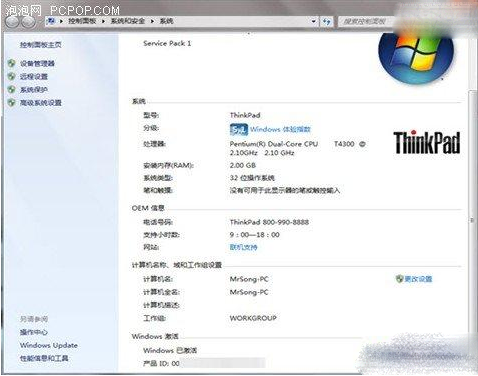Click the ThinkPad model value
Viewport: 478px width, 376px height.
coord(245,115)
